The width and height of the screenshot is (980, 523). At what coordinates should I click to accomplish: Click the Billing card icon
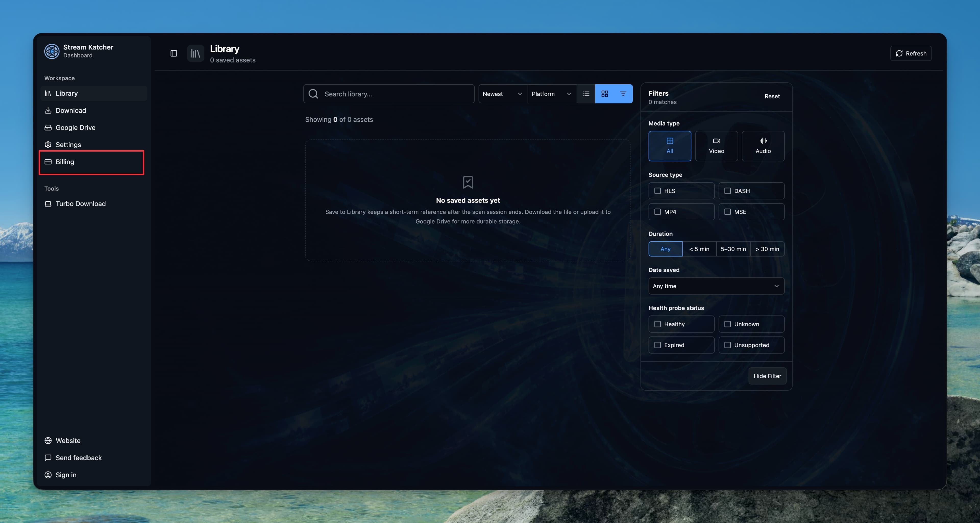[48, 161]
